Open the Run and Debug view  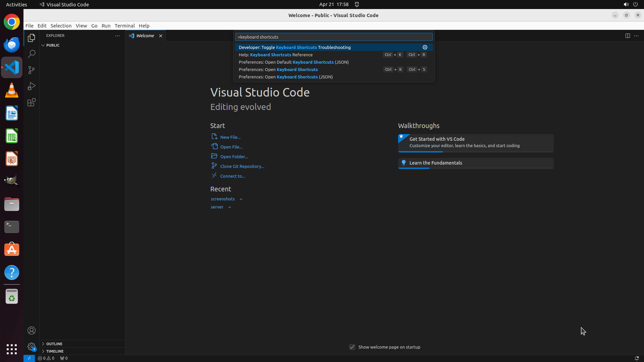click(32, 86)
